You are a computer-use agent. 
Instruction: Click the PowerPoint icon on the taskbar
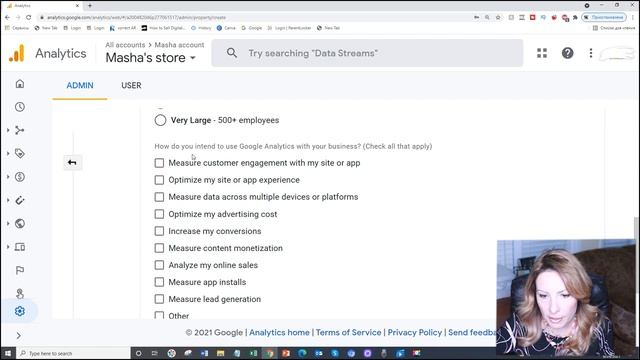coord(286,353)
